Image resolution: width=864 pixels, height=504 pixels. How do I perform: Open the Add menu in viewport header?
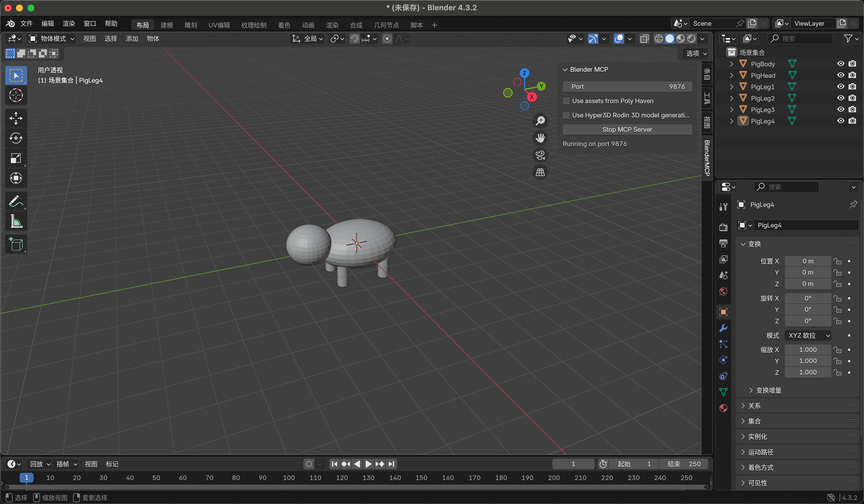tap(132, 39)
